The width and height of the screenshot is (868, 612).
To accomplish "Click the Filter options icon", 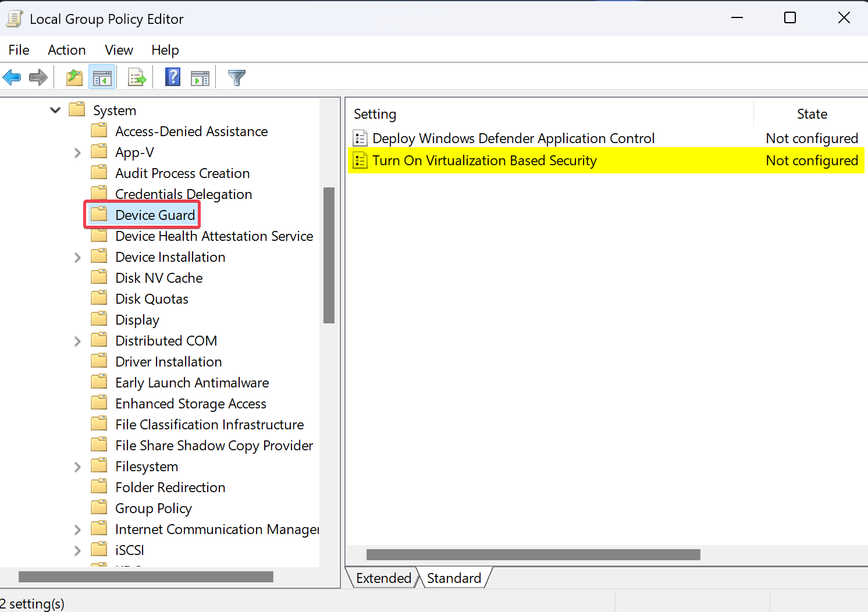I will 236,76.
